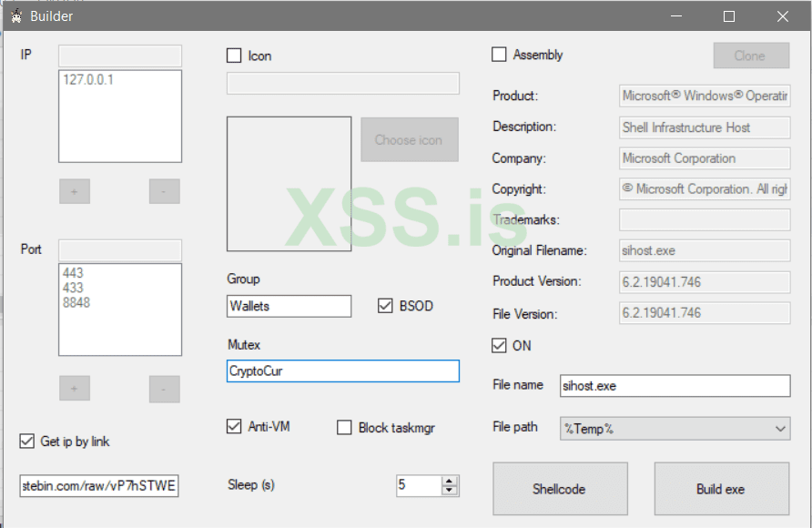Click the Company field Microsoft Corporation
The image size is (812, 528).
pos(705,158)
